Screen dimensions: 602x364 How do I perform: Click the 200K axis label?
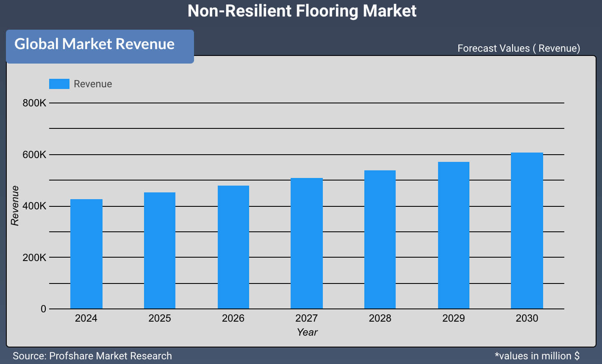click(x=34, y=258)
